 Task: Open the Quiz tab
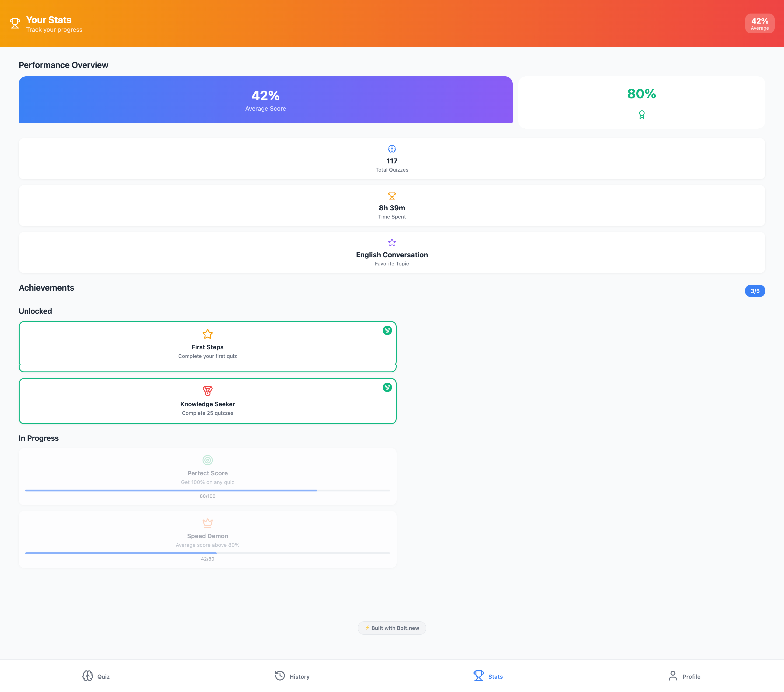point(96,676)
